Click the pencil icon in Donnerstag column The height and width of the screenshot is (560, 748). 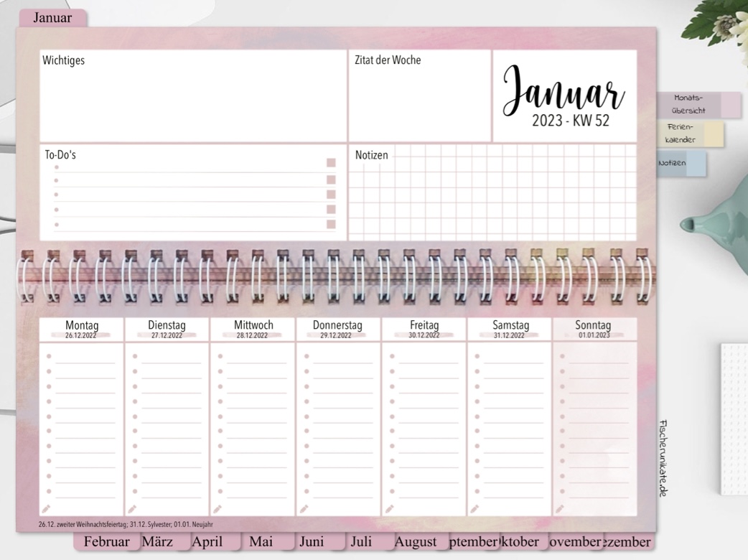point(304,508)
